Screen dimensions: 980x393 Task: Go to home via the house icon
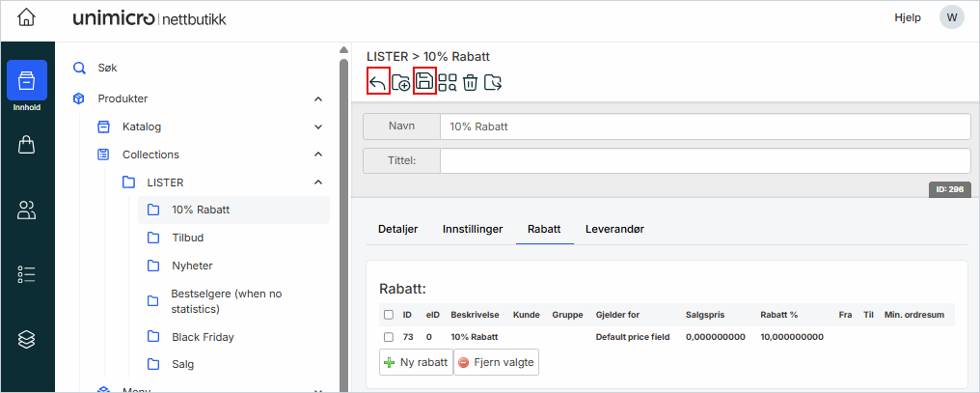27,17
